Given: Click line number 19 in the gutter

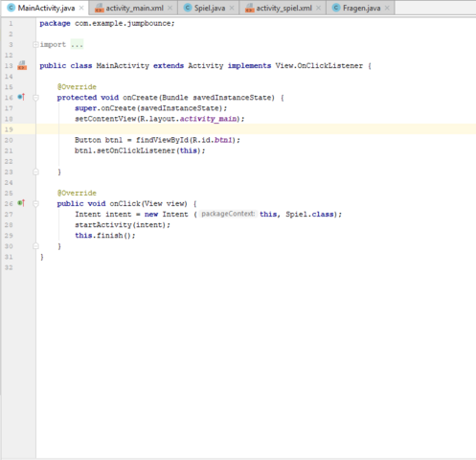Looking at the screenshot, I should coord(9,129).
